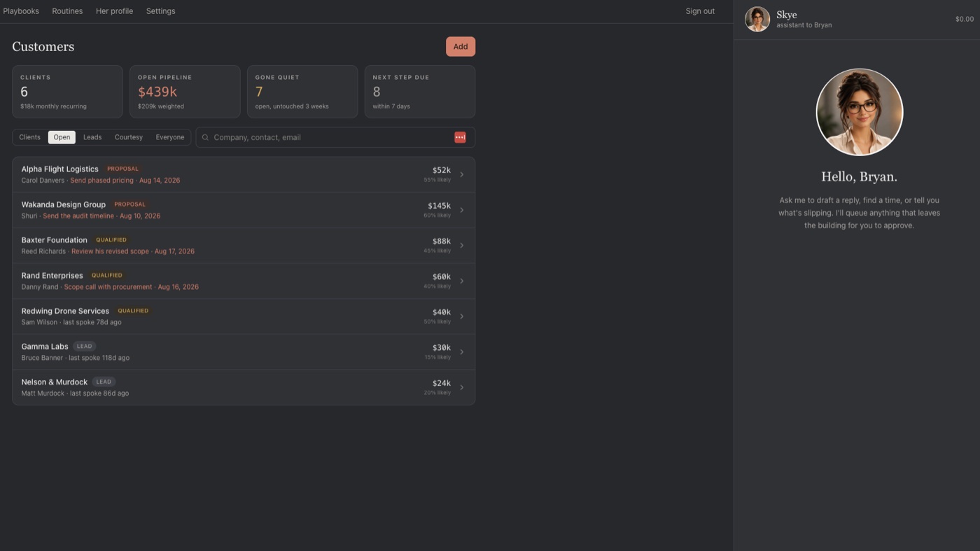Viewport: 980px width, 551px height.
Task: Click the $60k deal value
Action: (442, 277)
